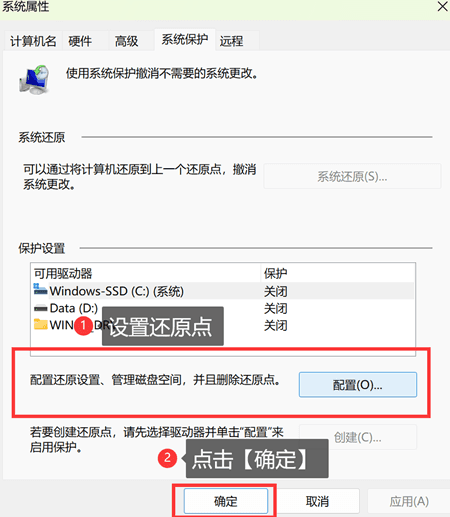Confirm with the 确定 button

point(226,501)
